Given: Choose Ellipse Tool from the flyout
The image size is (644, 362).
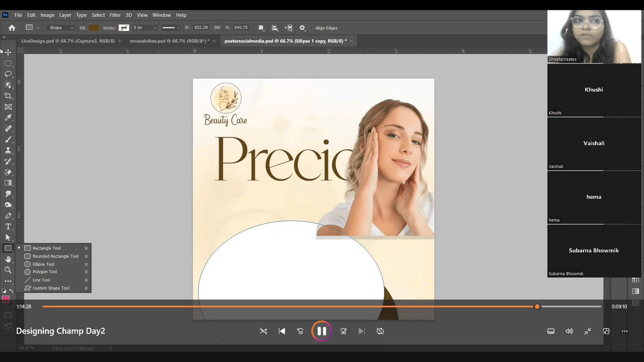Looking at the screenshot, I should click(x=43, y=264).
